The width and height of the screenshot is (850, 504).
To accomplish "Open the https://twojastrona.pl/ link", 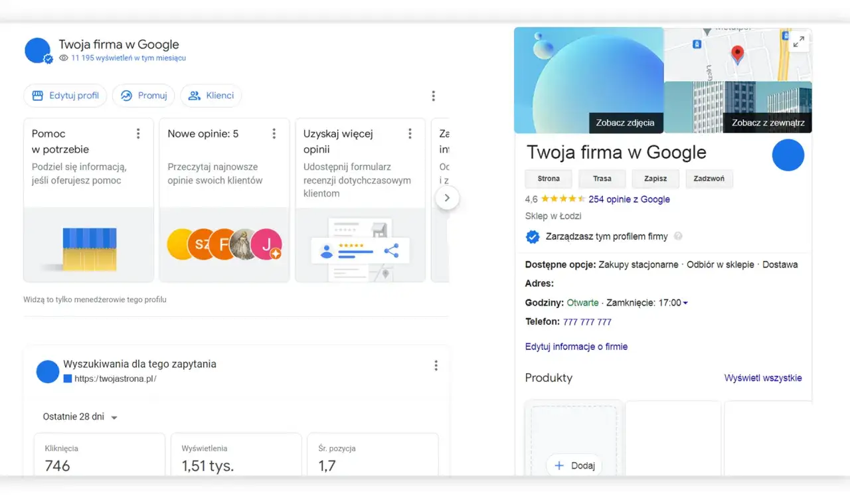I will (x=116, y=379).
